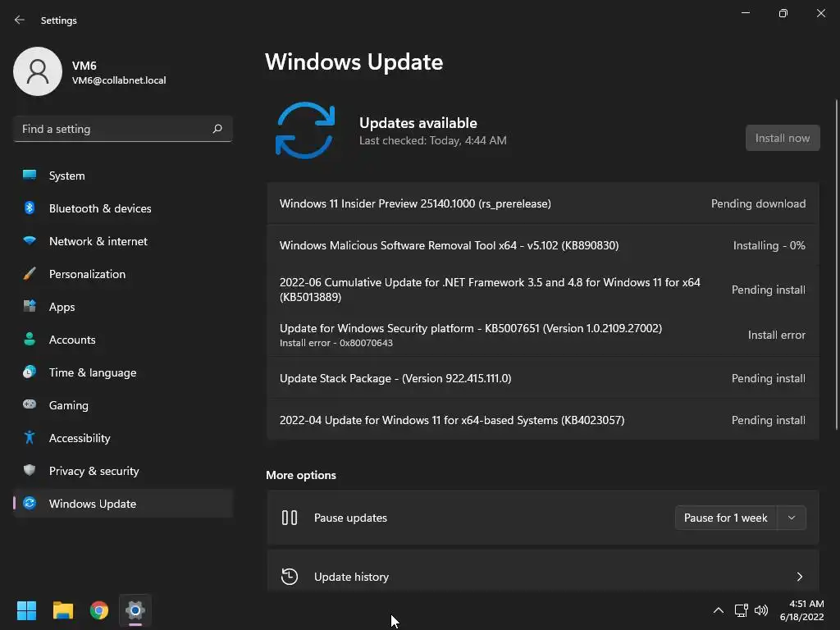Expand the pause duration dropdown arrow
The width and height of the screenshot is (840, 630).
coord(792,518)
